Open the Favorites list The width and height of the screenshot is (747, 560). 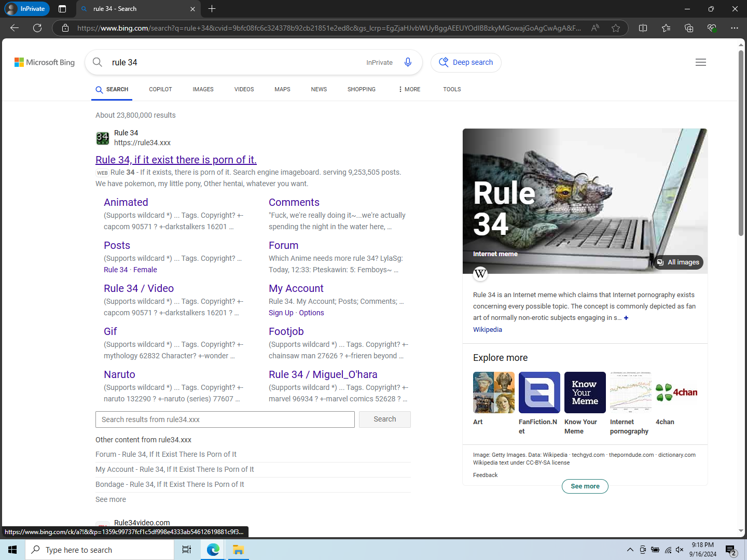click(x=666, y=28)
